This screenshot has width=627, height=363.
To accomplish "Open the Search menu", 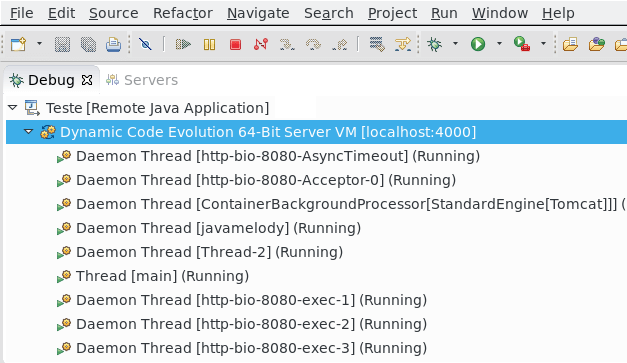I will coord(329,13).
